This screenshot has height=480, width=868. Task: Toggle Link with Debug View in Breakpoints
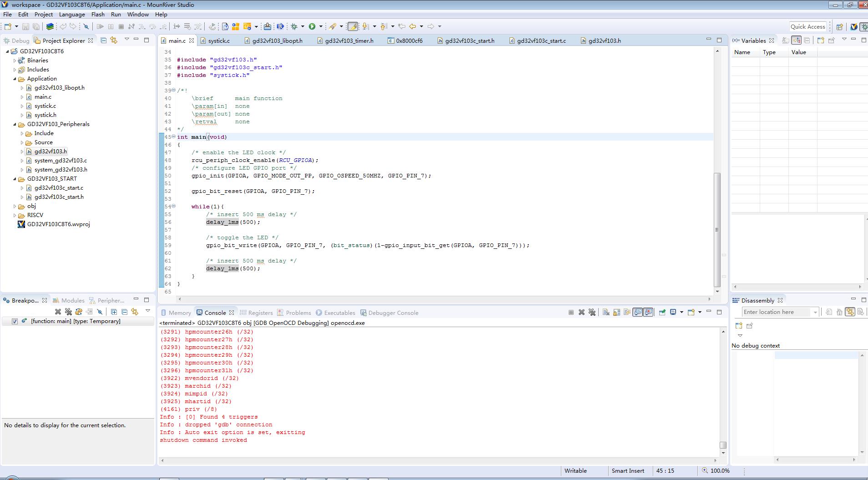(135, 312)
